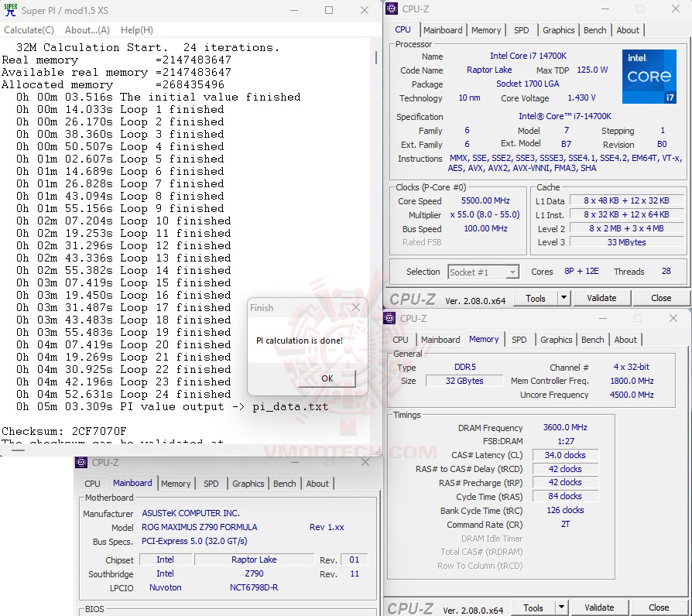692x616 pixels.
Task: Click the Super PI app icon in title bar
Action: (x=10, y=10)
